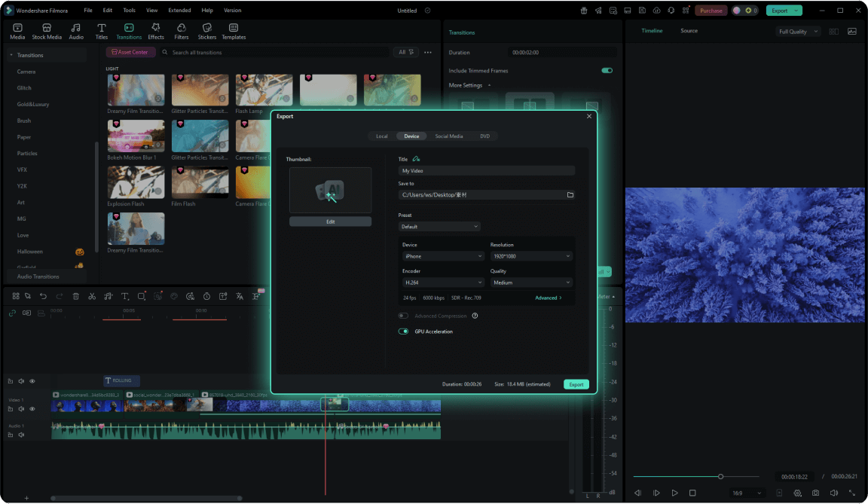Viewport: 868px width, 504px height.
Task: Take a snapshot using the camera icon
Action: (815, 492)
